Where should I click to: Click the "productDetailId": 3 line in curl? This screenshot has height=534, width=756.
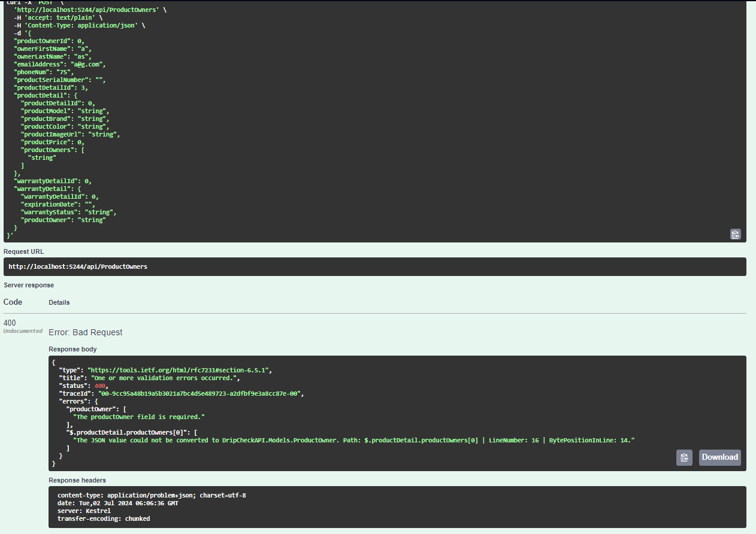(x=51, y=87)
